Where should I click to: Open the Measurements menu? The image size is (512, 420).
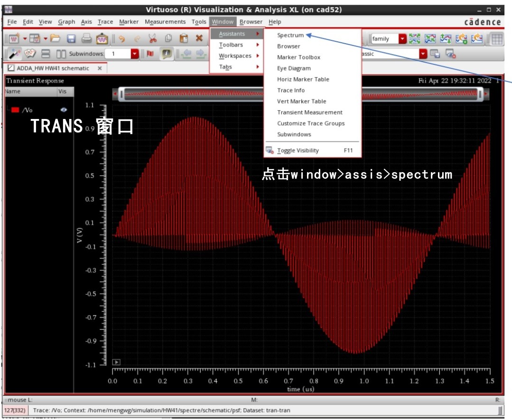click(x=165, y=22)
